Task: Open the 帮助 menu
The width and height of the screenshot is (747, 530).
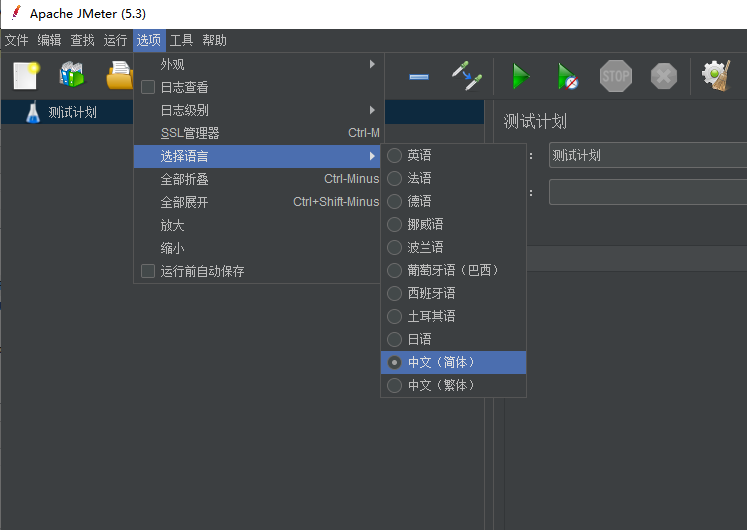Action: 214,40
